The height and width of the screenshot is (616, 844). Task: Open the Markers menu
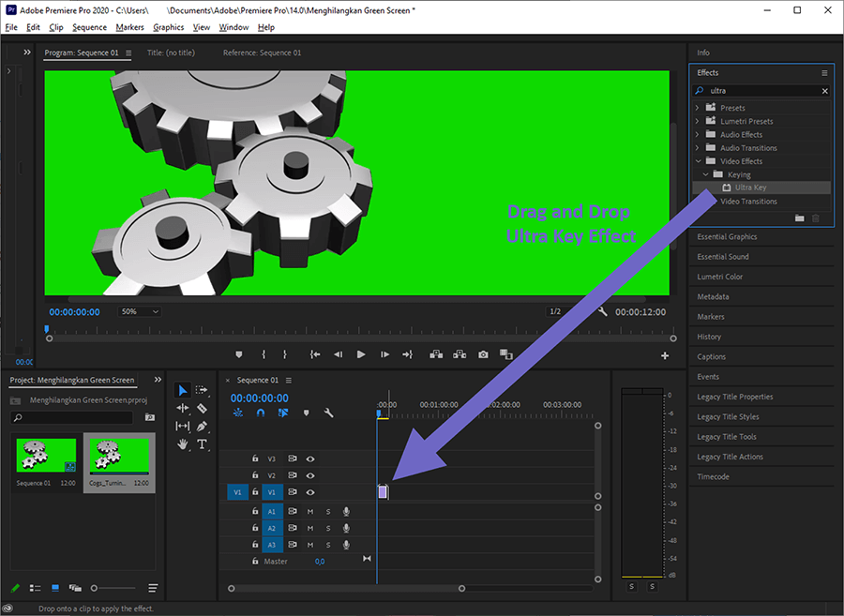pyautogui.click(x=129, y=27)
